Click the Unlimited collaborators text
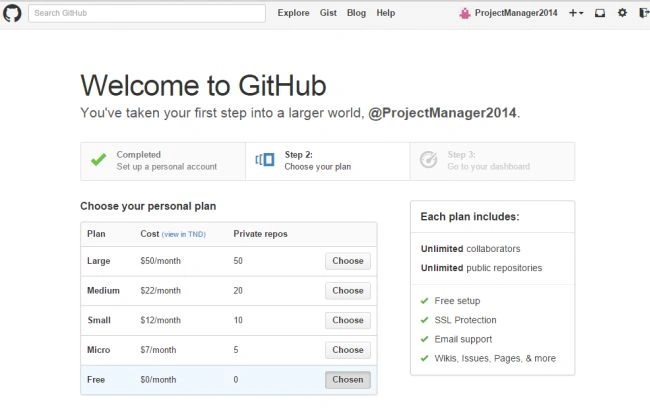Viewport: 650px width, 409px height. (470, 249)
